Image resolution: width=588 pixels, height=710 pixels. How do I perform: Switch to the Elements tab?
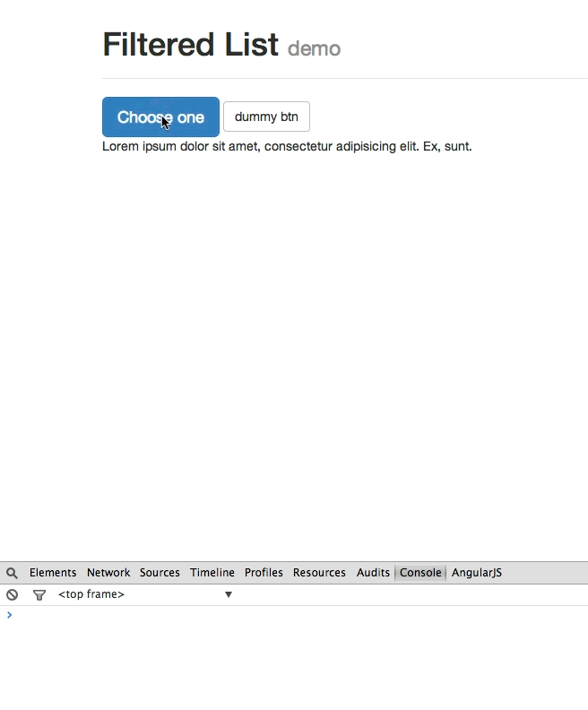tap(53, 572)
